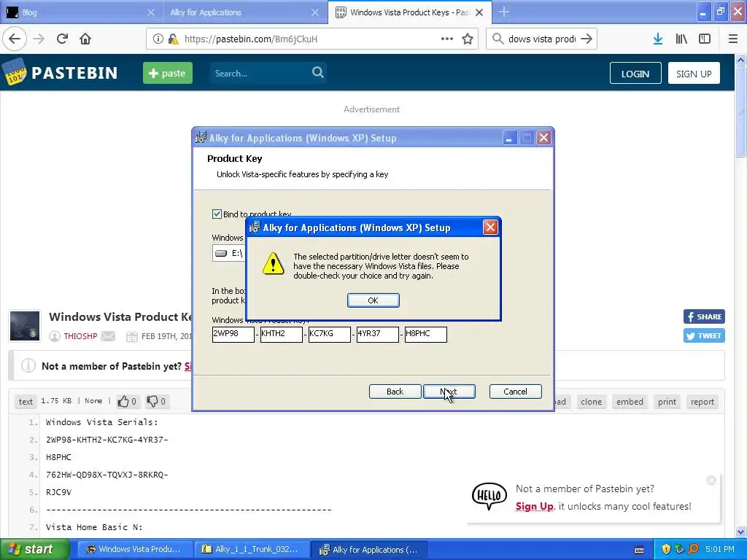Click the lock warning icon in address bar
747x560 pixels.
[173, 39]
